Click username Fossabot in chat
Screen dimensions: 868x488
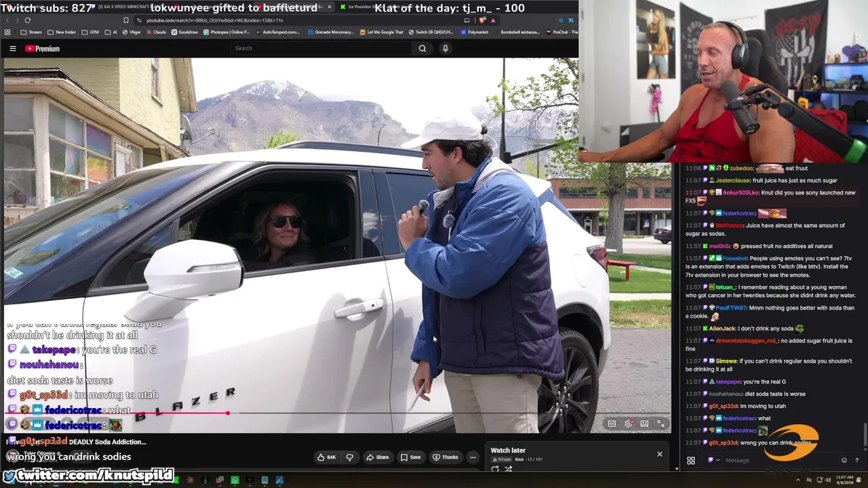coord(735,258)
